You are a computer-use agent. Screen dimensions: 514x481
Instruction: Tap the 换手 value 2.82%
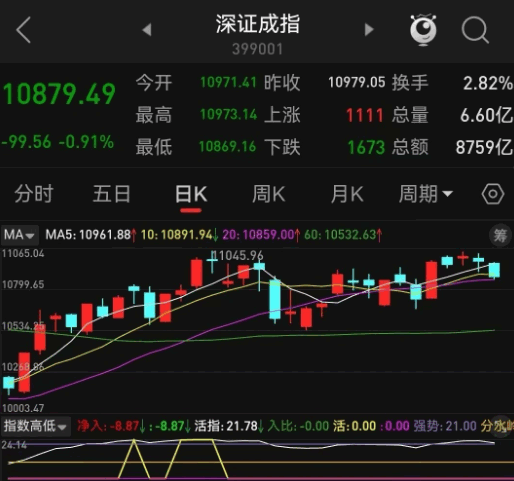tap(488, 83)
